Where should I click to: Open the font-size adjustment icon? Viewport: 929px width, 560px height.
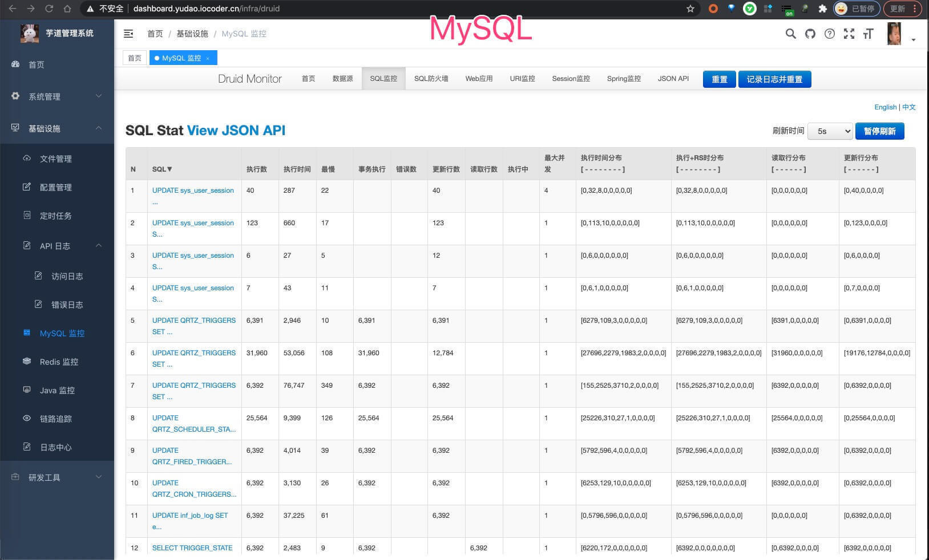(x=868, y=34)
